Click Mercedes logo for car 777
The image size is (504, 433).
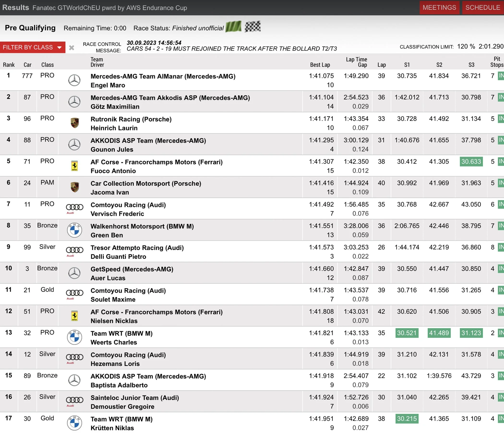(74, 80)
